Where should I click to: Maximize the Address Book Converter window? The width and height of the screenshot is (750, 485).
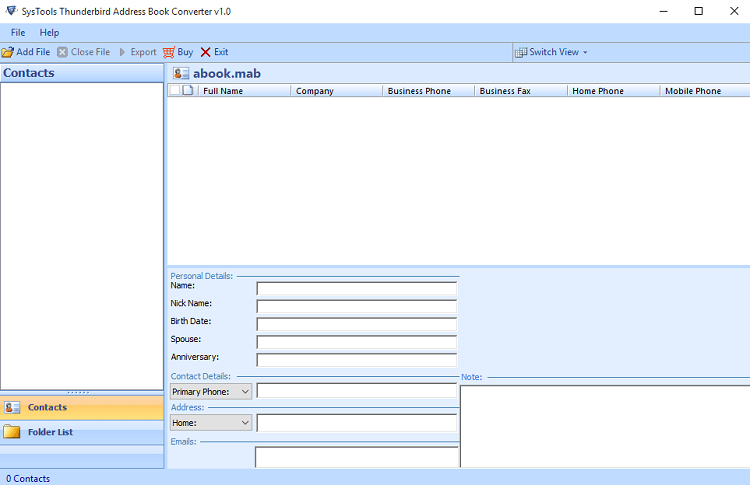[x=699, y=11]
